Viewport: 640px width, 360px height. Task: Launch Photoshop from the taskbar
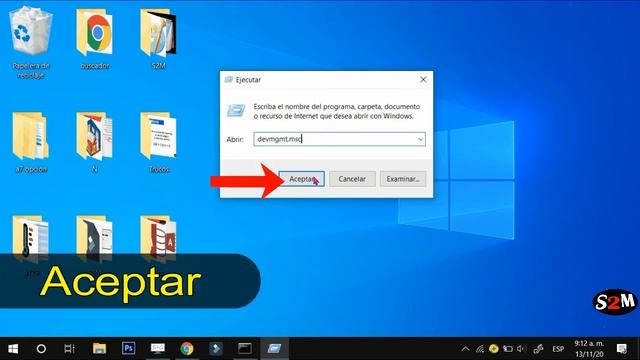pyautogui.click(x=129, y=349)
